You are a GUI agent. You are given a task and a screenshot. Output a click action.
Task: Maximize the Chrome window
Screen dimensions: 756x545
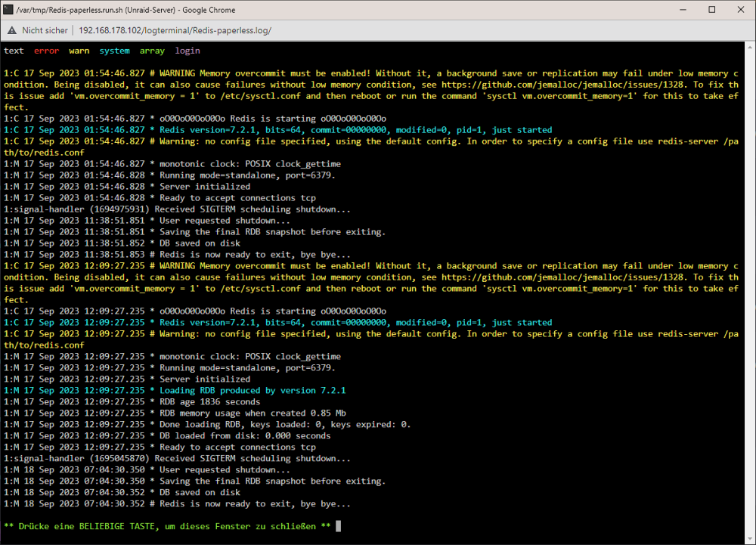[711, 10]
